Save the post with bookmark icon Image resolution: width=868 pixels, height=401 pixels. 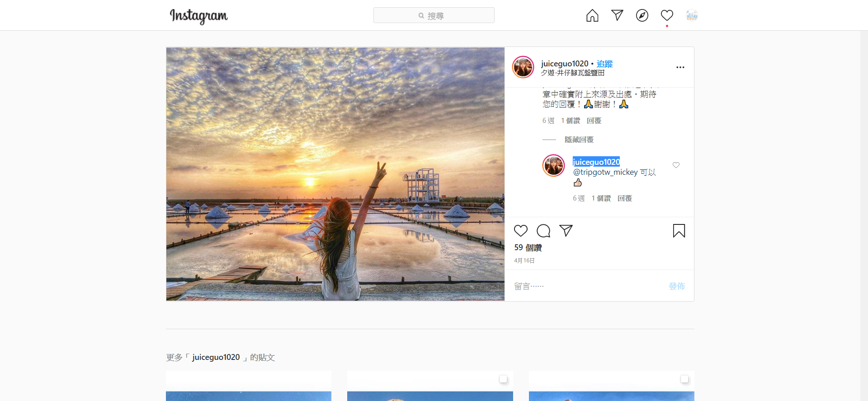pos(679,231)
